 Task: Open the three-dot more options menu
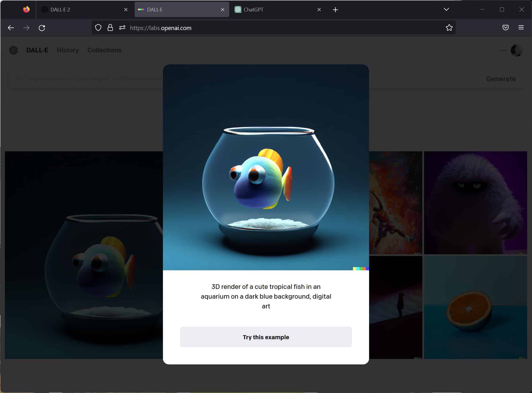503,50
